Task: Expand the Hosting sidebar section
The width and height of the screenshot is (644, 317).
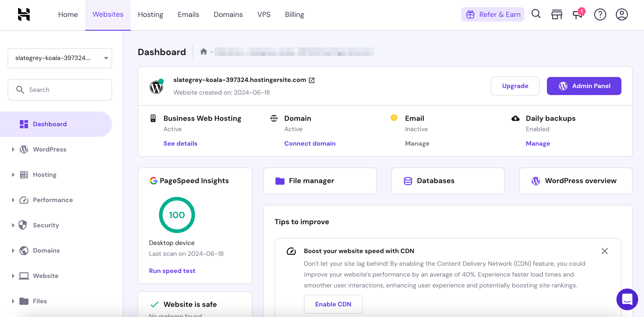Action: point(13,175)
